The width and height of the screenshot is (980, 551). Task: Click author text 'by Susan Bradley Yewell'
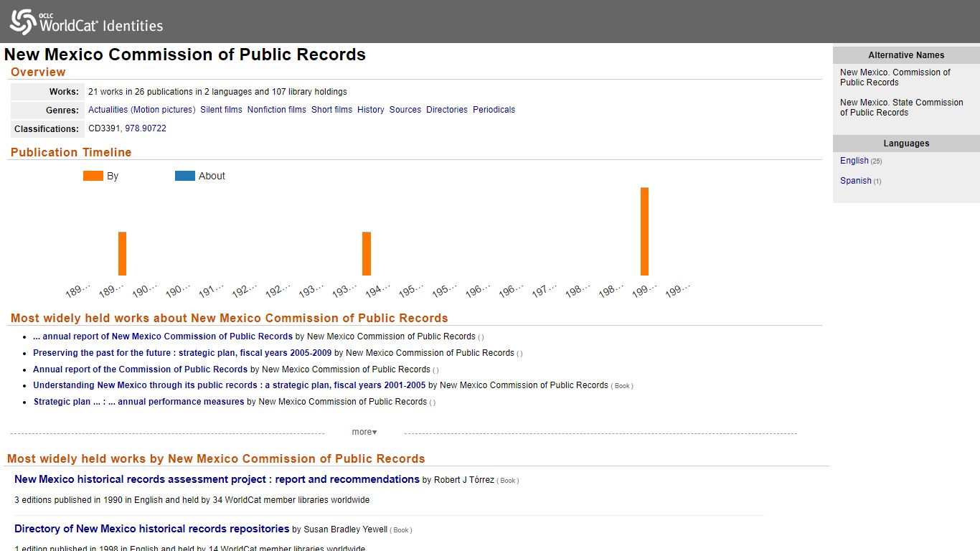click(340, 529)
